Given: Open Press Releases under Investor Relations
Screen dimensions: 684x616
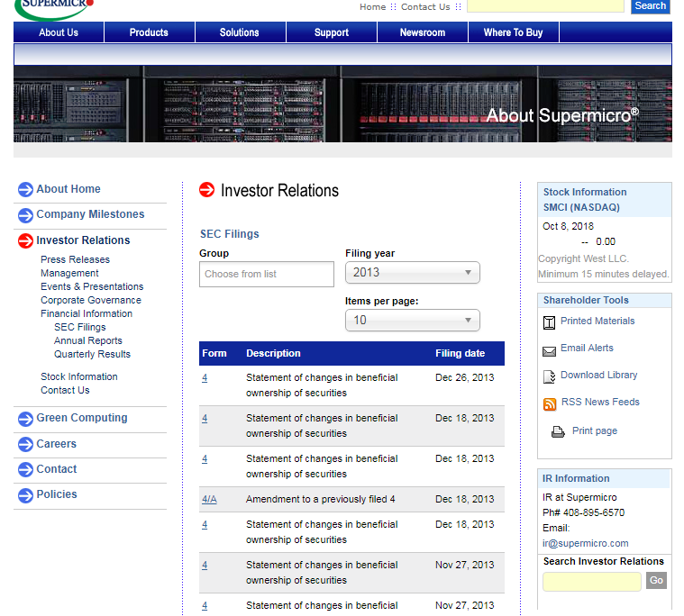Looking at the screenshot, I should [75, 259].
